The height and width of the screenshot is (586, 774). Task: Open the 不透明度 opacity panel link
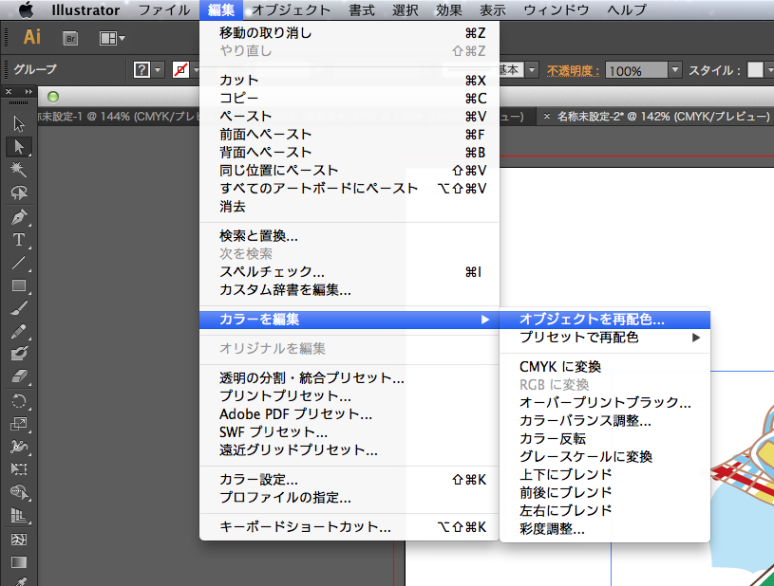[573, 71]
